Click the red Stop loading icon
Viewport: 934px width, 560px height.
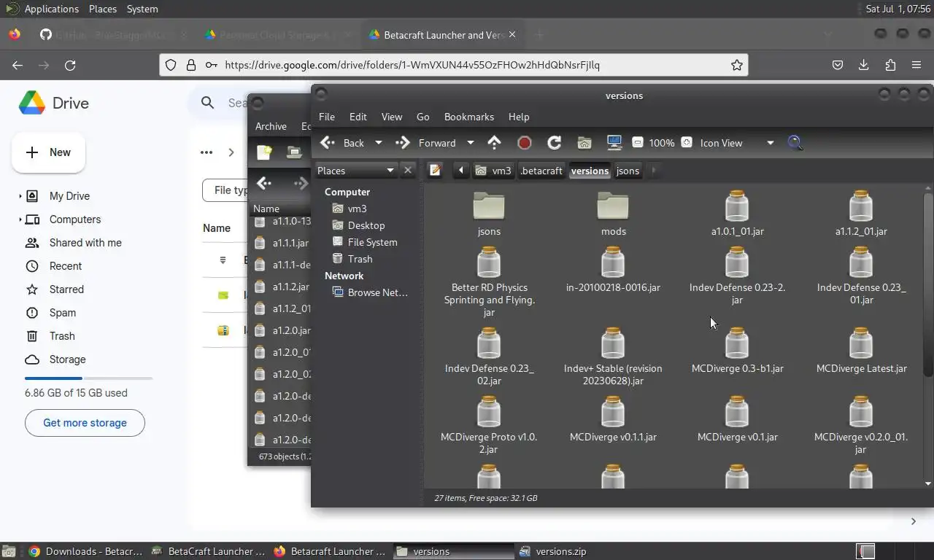point(524,143)
